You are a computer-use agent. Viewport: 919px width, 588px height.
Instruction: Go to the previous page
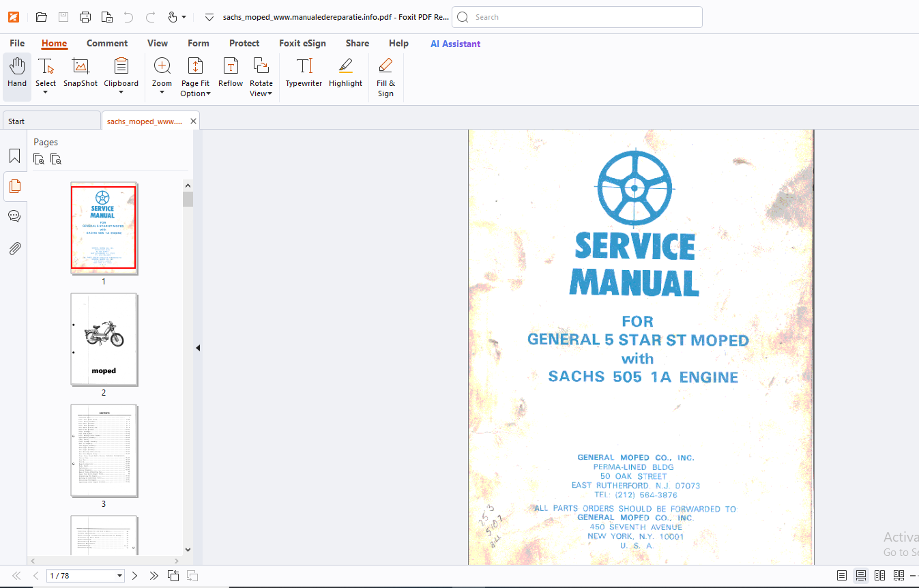point(35,576)
